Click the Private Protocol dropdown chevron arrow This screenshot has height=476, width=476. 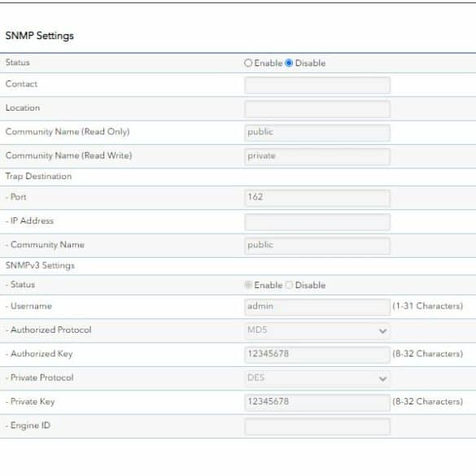pos(382,379)
